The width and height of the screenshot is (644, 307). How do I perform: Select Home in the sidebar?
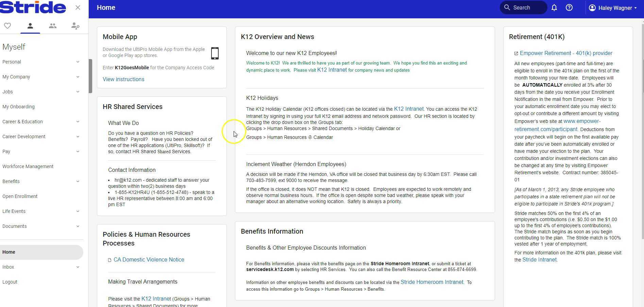(41, 252)
